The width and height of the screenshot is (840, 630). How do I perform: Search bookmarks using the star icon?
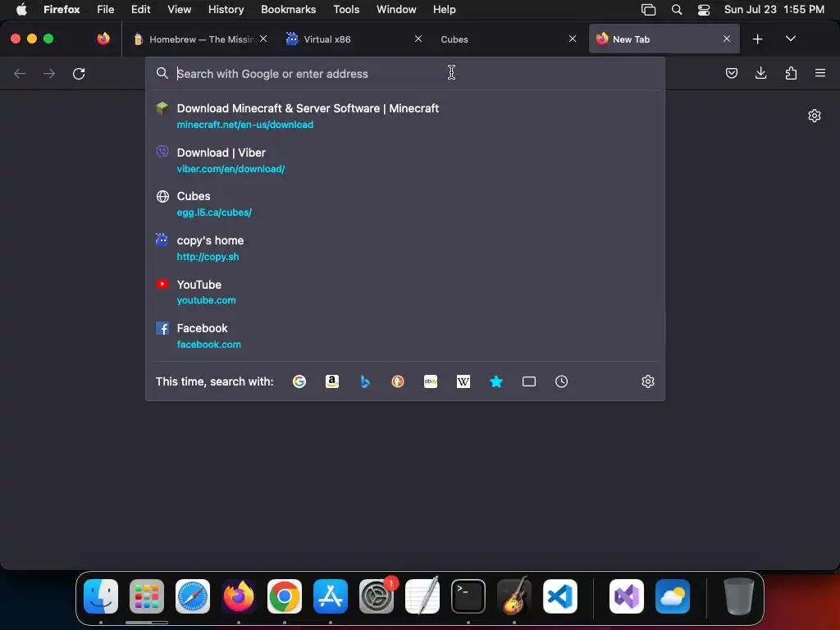coord(496,381)
